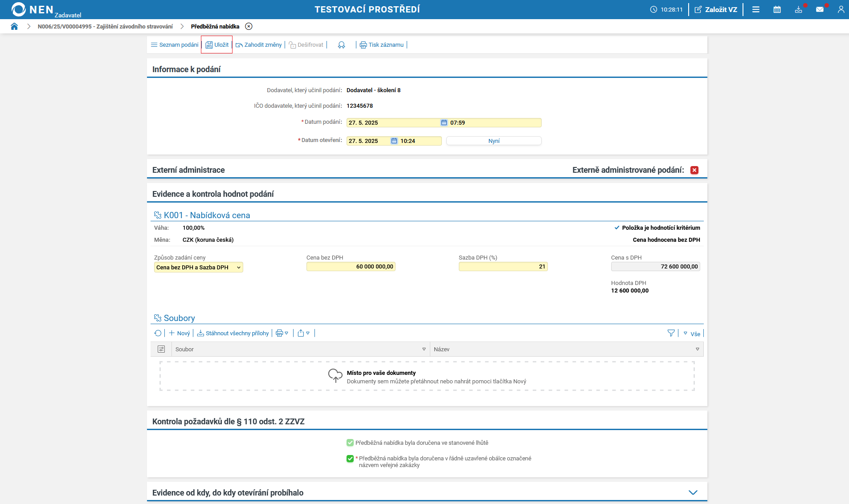
Task: Click the headset support icon in toolbar
Action: 341,45
